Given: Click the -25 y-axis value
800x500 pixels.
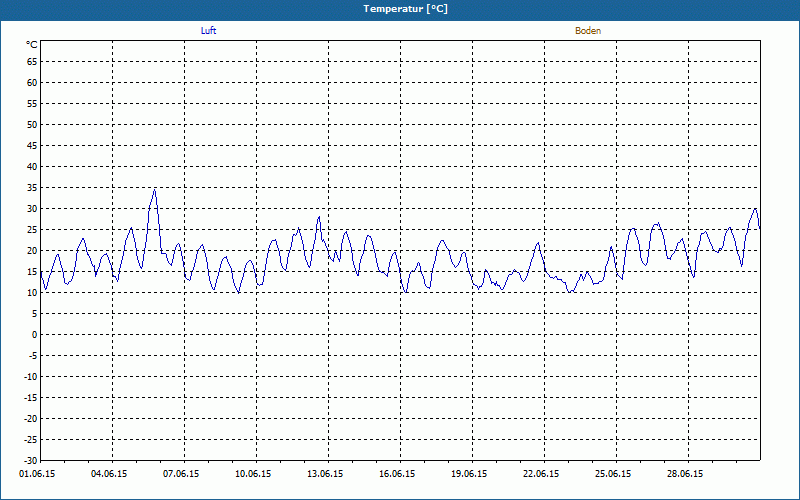Looking at the screenshot, I should (x=31, y=440).
